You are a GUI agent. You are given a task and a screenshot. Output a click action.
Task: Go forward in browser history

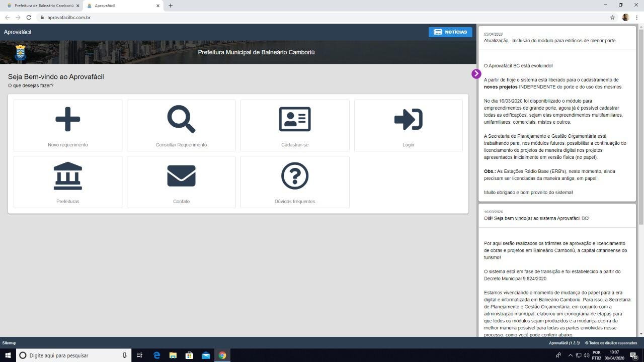(x=18, y=17)
